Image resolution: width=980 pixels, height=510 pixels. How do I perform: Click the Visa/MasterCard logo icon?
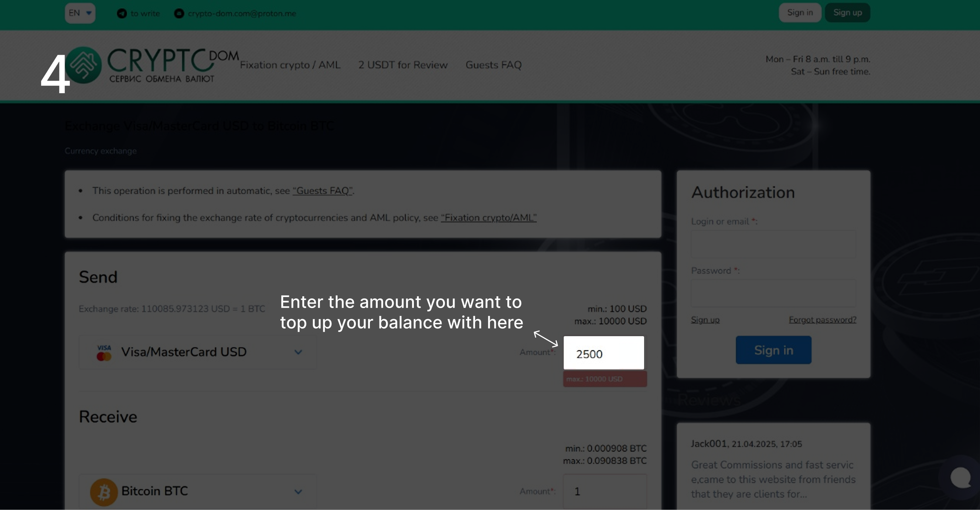coord(104,352)
